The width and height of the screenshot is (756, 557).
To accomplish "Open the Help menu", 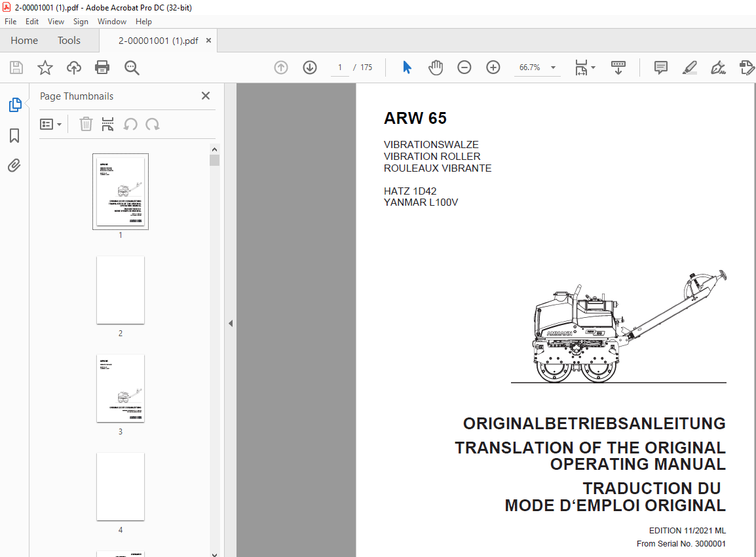I will (143, 21).
